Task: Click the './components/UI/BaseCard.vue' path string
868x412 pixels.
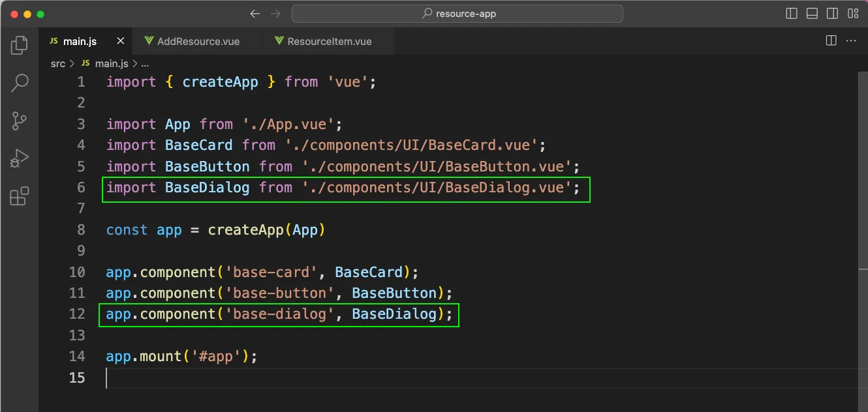Action: point(411,145)
